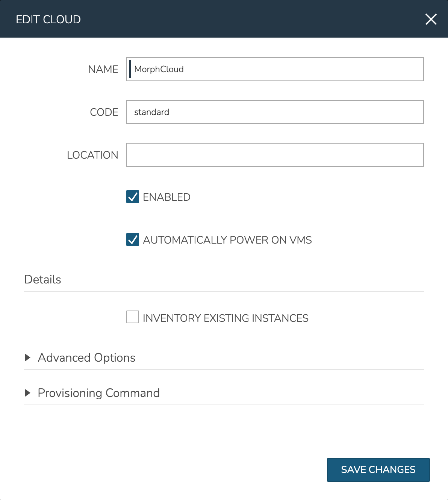The height and width of the screenshot is (500, 448).
Task: Click the Code field with 'standard'
Action: (x=275, y=112)
